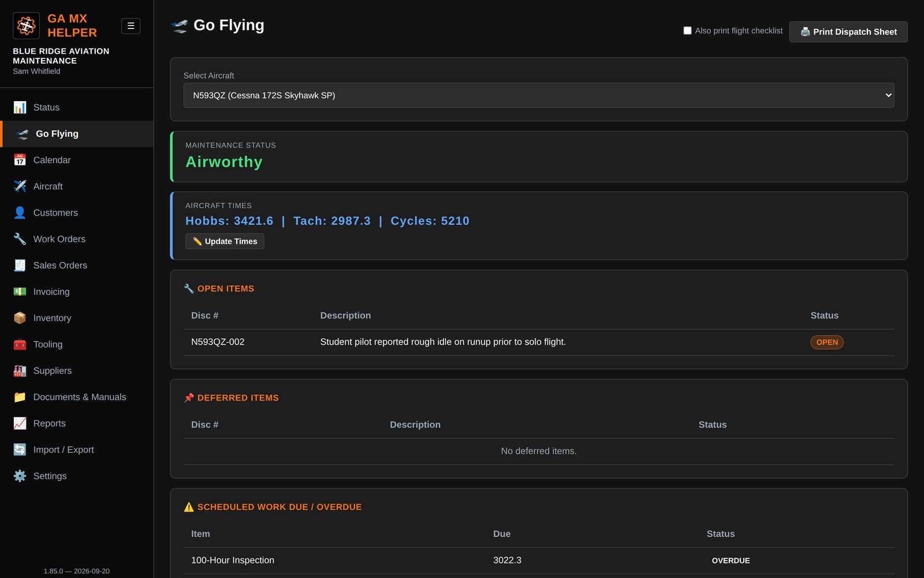Click the Cycles 5210 reading
Viewport: 924px width, 578px height.
click(430, 221)
